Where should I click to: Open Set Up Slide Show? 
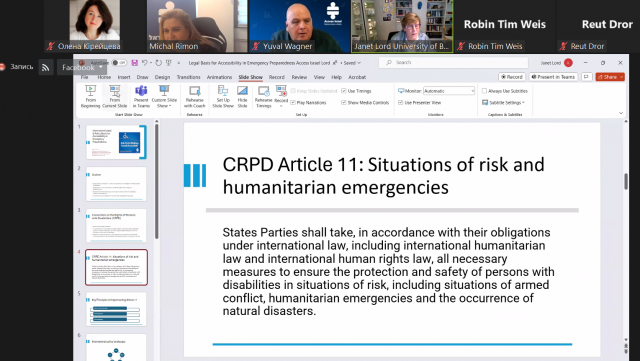tap(223, 96)
